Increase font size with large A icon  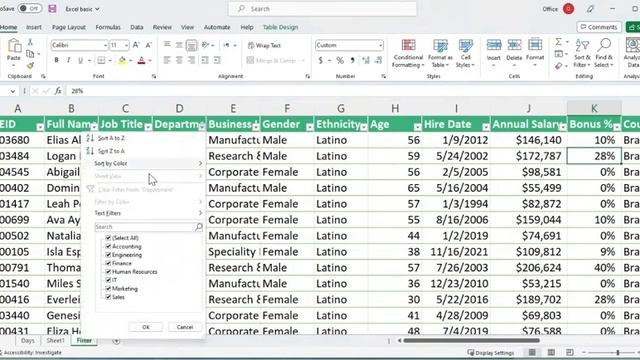pyautogui.click(x=136, y=45)
